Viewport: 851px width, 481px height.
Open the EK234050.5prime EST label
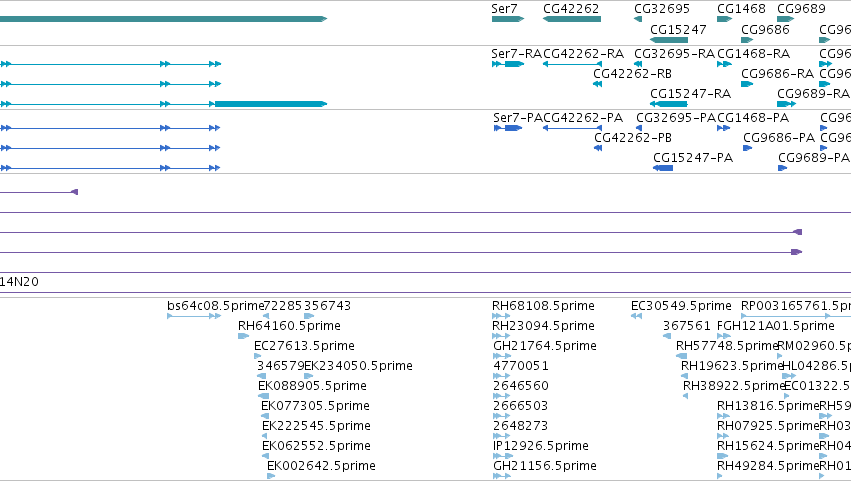pos(358,366)
